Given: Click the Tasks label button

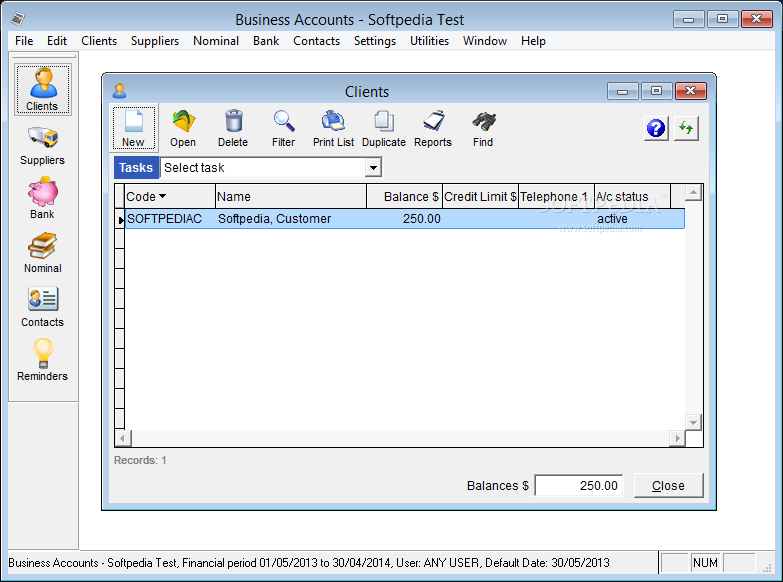Looking at the screenshot, I should pos(136,167).
